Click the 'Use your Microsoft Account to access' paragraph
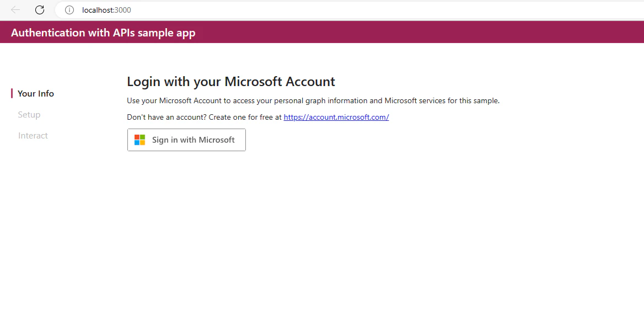Screen dimensions: 644x309 click(x=313, y=100)
